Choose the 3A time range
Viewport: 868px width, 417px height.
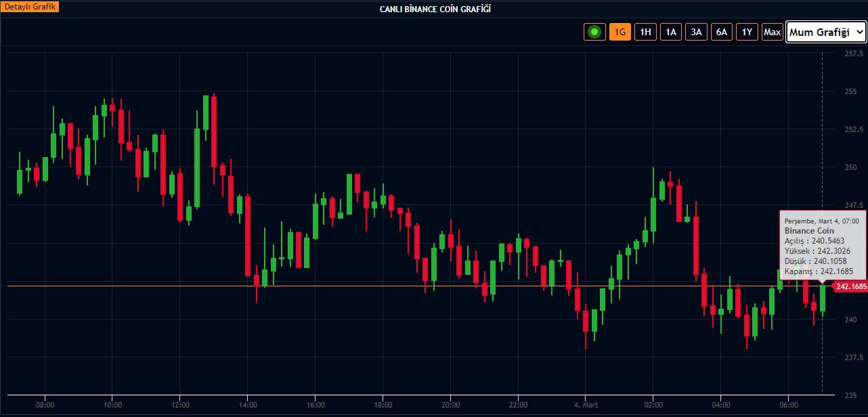pos(696,32)
